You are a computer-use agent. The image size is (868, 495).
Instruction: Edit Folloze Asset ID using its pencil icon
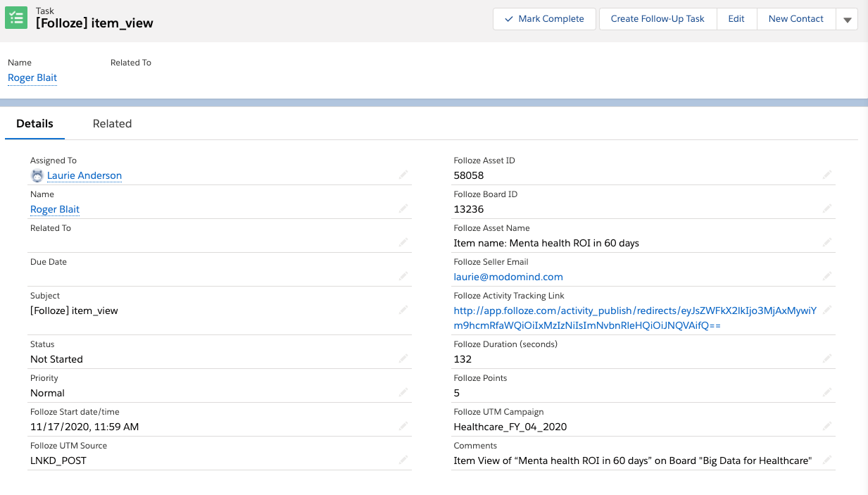827,174
